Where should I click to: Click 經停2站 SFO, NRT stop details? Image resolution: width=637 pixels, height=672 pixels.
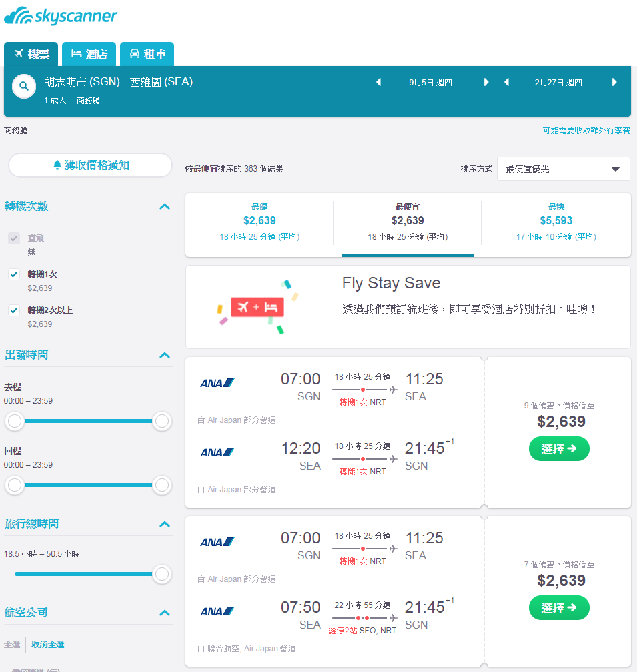point(362,630)
